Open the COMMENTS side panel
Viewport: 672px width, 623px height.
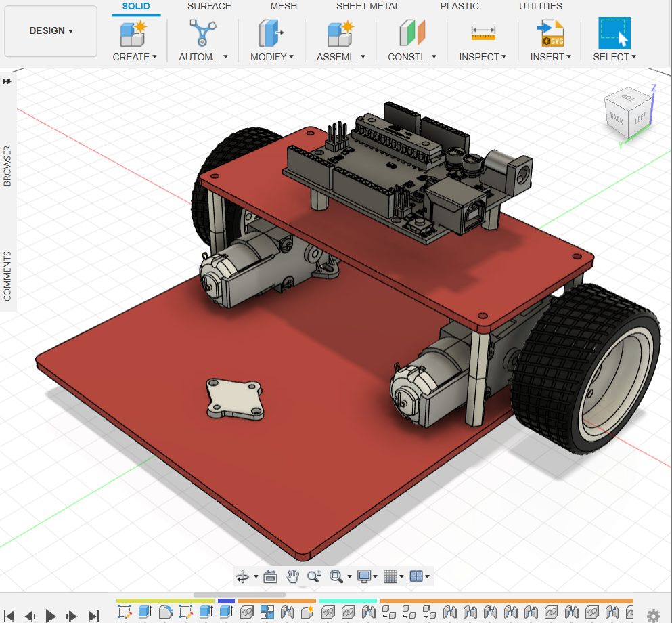[x=7, y=276]
